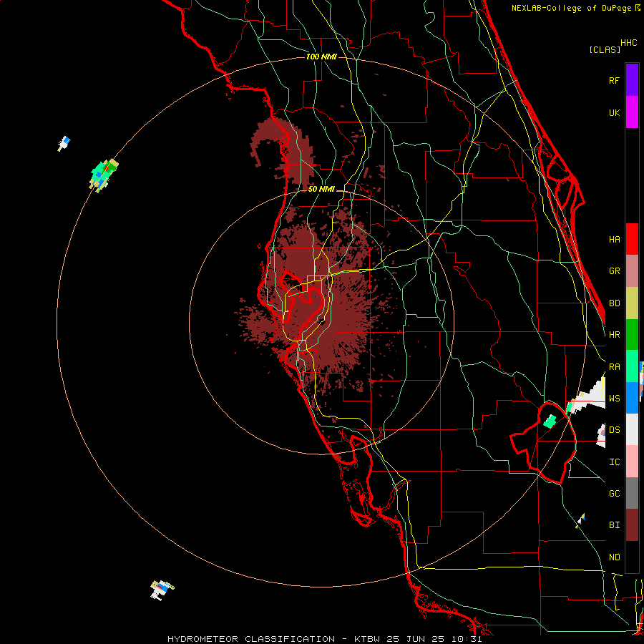The height and width of the screenshot is (644, 644).
Task: Click the 'WS' legend label
Action: pos(614,399)
